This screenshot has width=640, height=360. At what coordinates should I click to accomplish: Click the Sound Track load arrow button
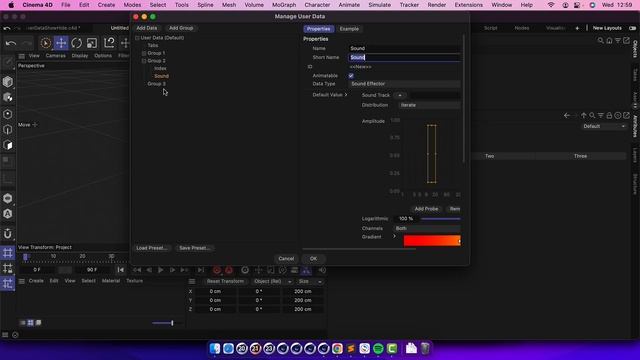400,95
